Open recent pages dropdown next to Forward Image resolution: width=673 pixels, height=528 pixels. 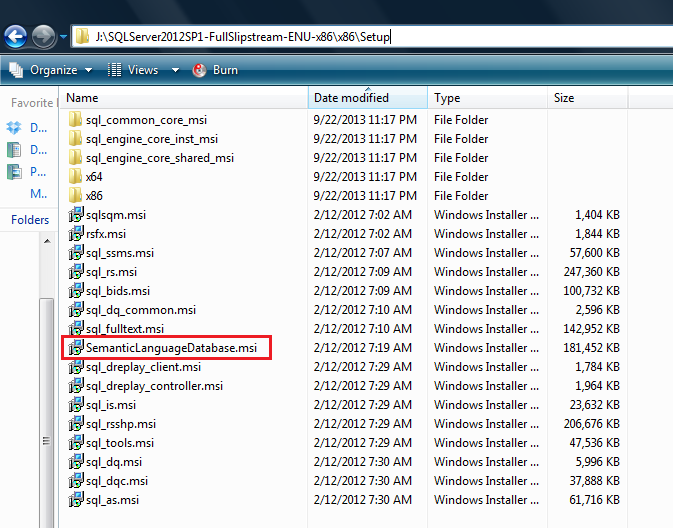[64, 38]
